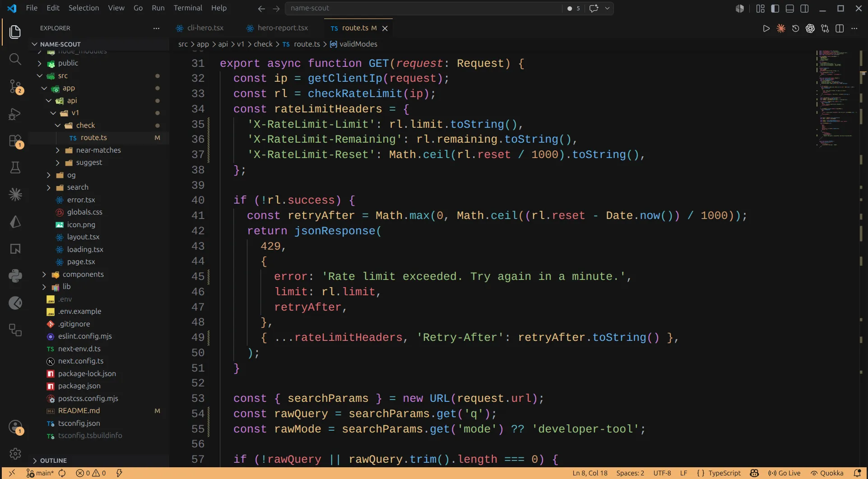Switch to the hero-report.tsx tab
The width and height of the screenshot is (868, 479).
click(x=277, y=28)
